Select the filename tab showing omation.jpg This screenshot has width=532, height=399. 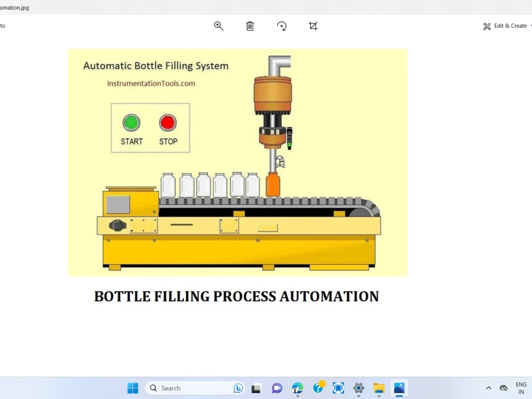coord(14,7)
